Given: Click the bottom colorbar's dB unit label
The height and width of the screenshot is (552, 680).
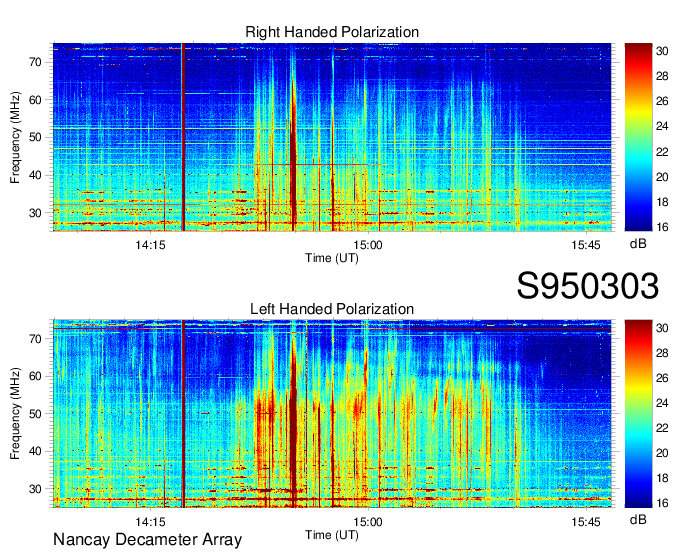Looking at the screenshot, I should coord(638,519).
